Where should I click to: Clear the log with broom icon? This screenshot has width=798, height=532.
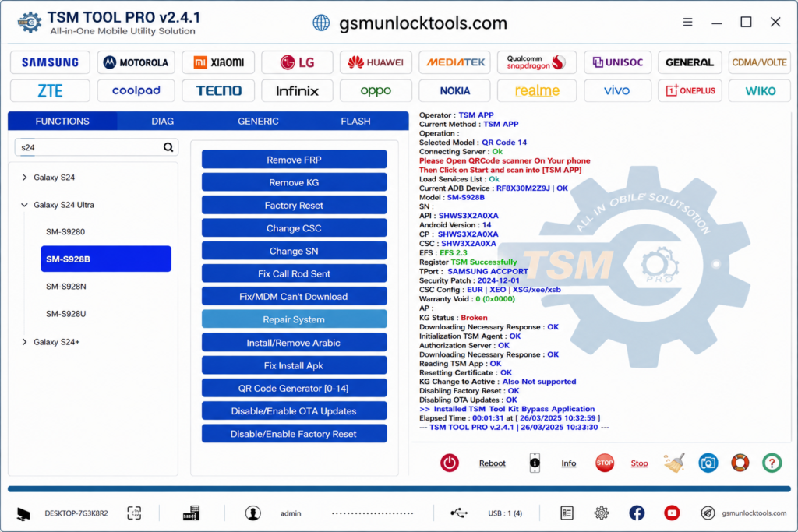point(674,463)
